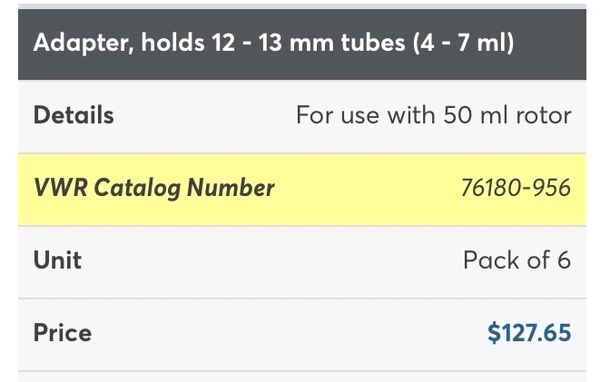The image size is (600, 382).
Task: Click the Price row background
Action: (302, 335)
